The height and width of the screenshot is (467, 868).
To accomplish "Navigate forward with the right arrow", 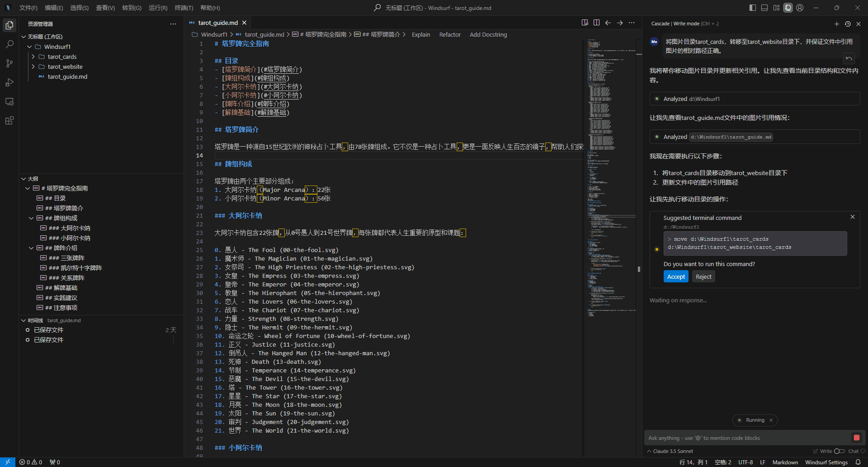I will [x=620, y=23].
